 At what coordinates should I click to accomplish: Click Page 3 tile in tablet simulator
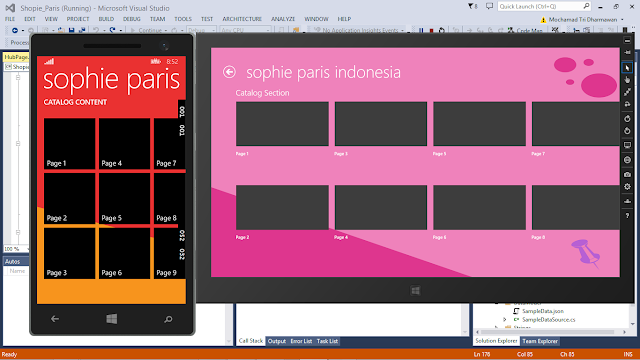coord(381,124)
